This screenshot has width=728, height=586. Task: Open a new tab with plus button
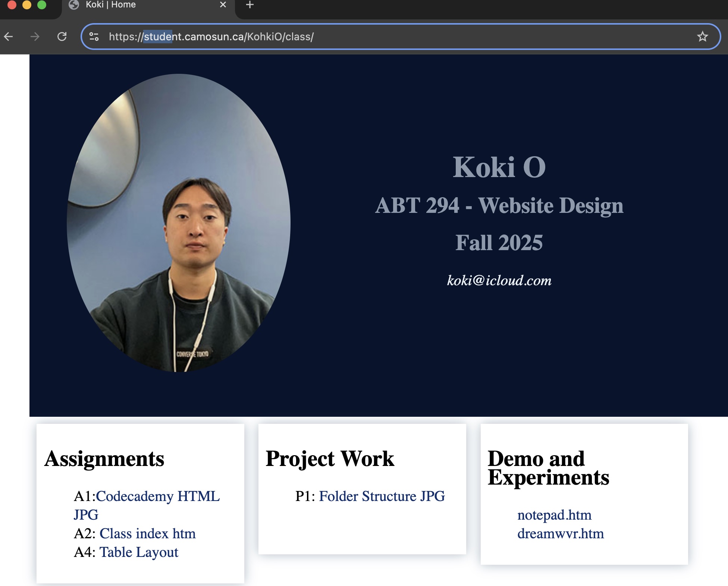[250, 5]
